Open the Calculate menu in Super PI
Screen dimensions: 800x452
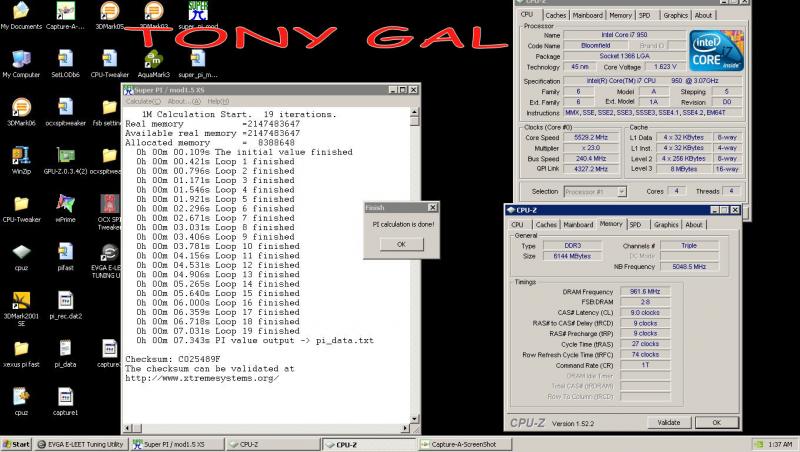143,102
